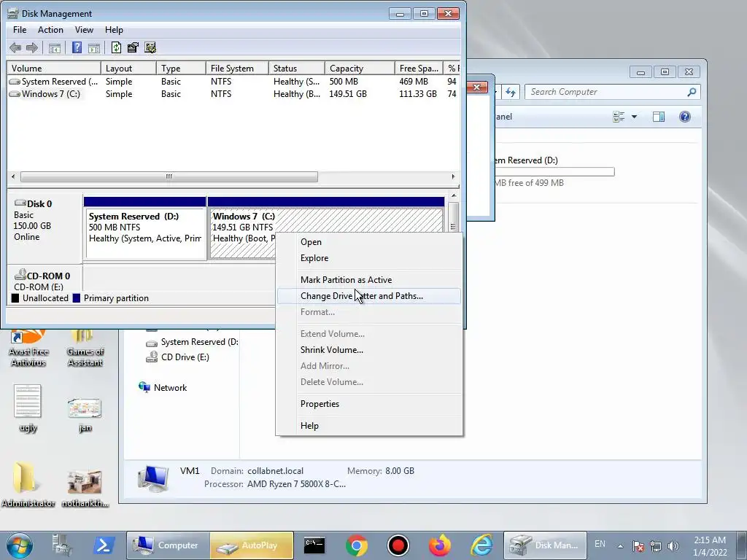Screen dimensions: 747x560
Task: Click the Properties toolbar icon in Disk Management
Action: [x=133, y=47]
